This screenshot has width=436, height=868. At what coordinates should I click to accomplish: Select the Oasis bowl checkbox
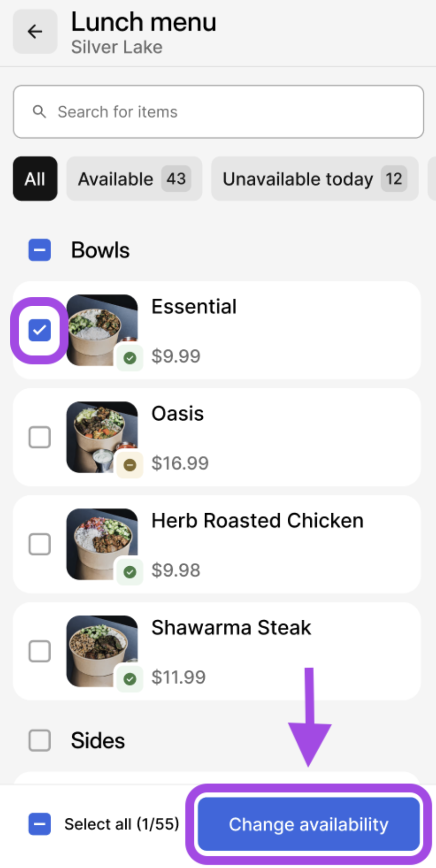tap(40, 437)
